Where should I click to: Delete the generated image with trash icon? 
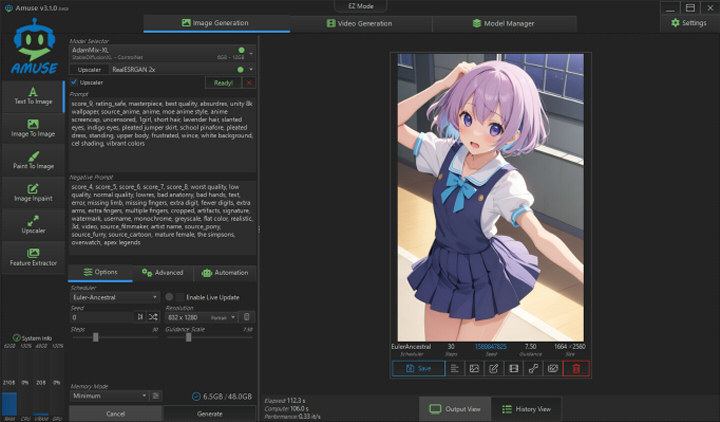[576, 368]
